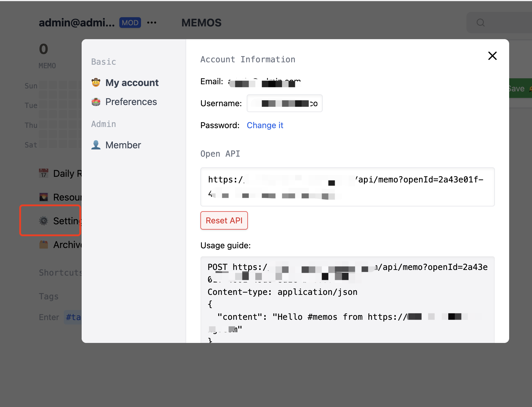Screen dimensions: 532x407
Task: Click the cowboy face icon beside My account
Action: pyautogui.click(x=96, y=82)
